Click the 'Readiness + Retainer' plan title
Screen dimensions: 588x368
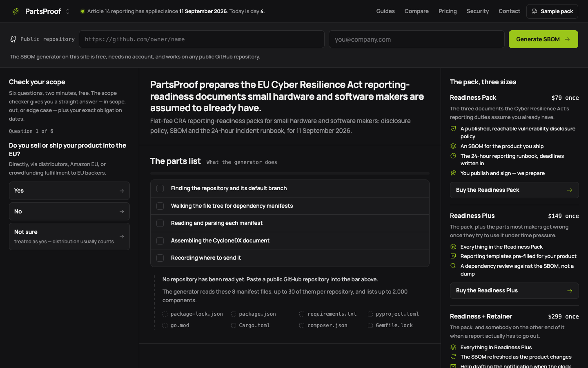(x=481, y=316)
